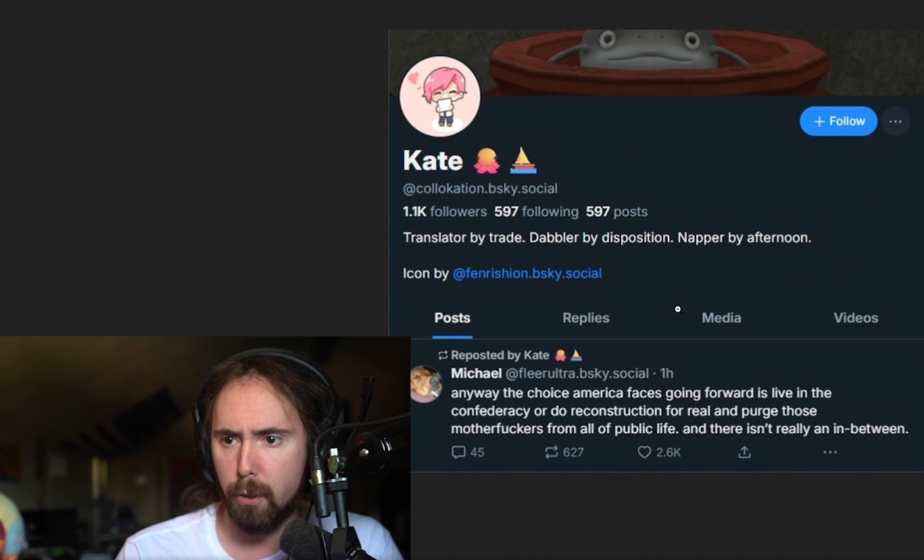Open Kate's pink-haired avatar image

point(440,97)
